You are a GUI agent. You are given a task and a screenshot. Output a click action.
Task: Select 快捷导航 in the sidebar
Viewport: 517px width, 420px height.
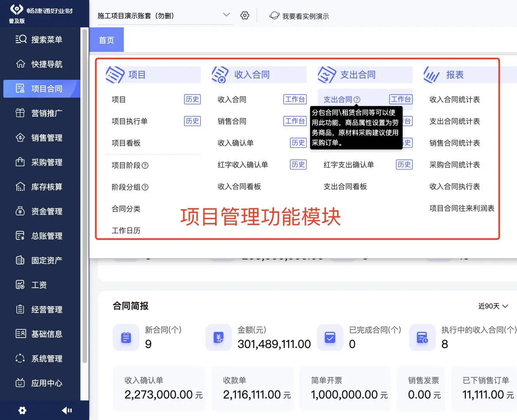point(41,64)
